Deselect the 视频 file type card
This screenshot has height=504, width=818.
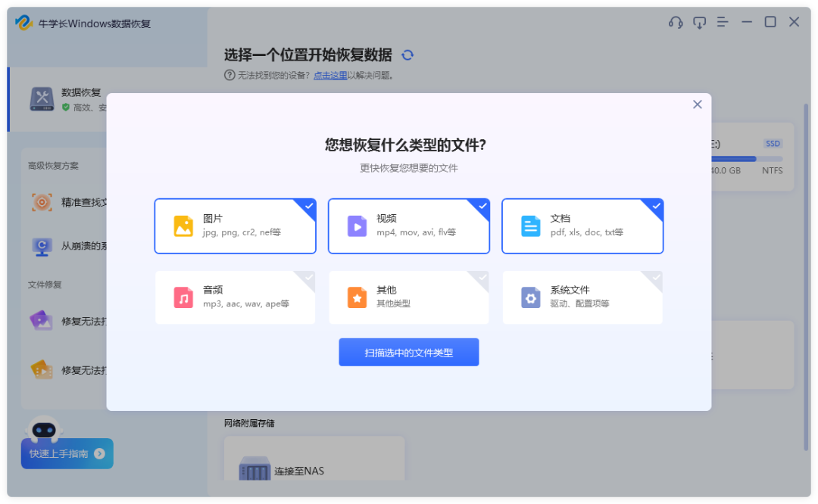[409, 226]
